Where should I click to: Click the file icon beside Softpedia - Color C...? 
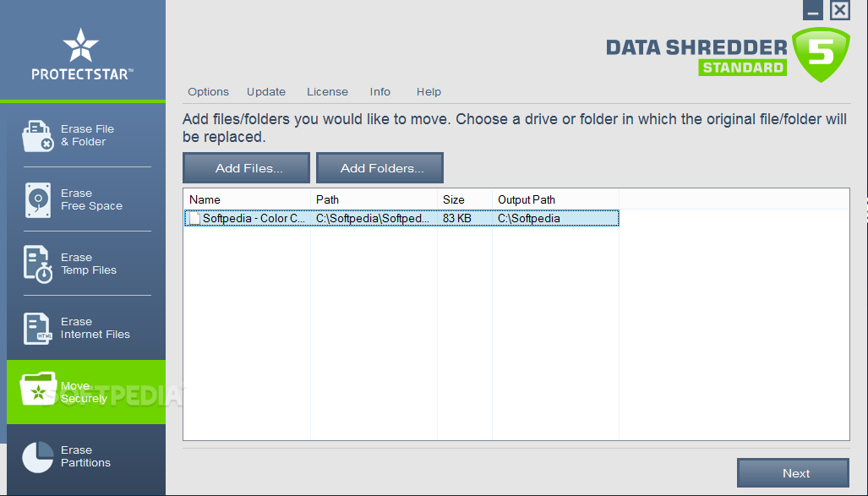(194, 218)
